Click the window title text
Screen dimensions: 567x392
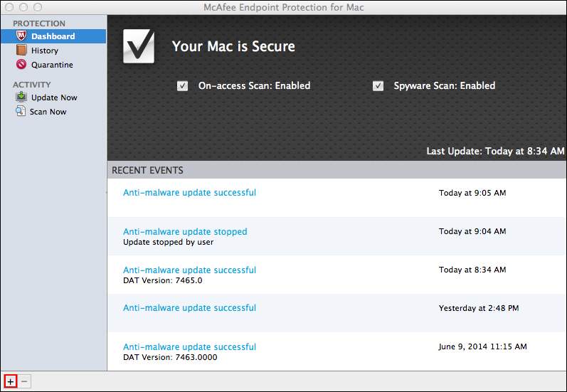(x=283, y=7)
